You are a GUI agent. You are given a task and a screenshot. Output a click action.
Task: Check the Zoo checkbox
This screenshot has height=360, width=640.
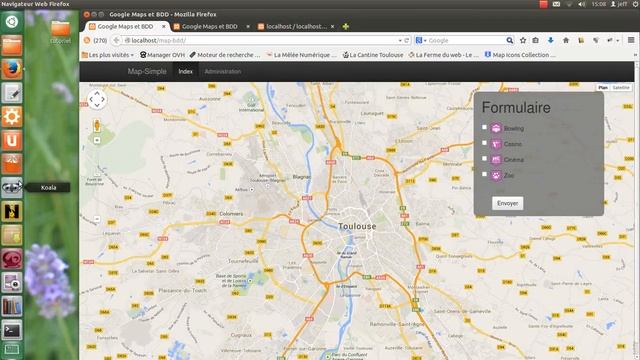click(484, 174)
